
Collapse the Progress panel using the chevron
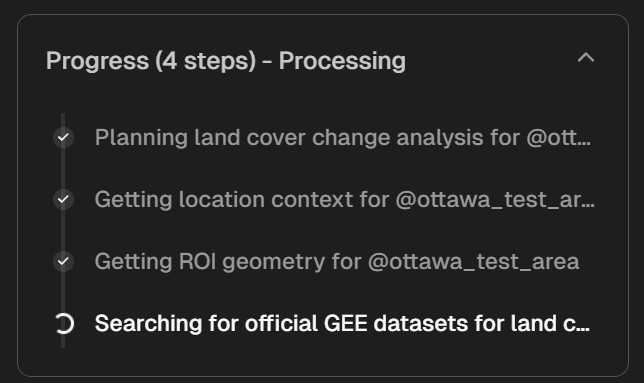[586, 58]
